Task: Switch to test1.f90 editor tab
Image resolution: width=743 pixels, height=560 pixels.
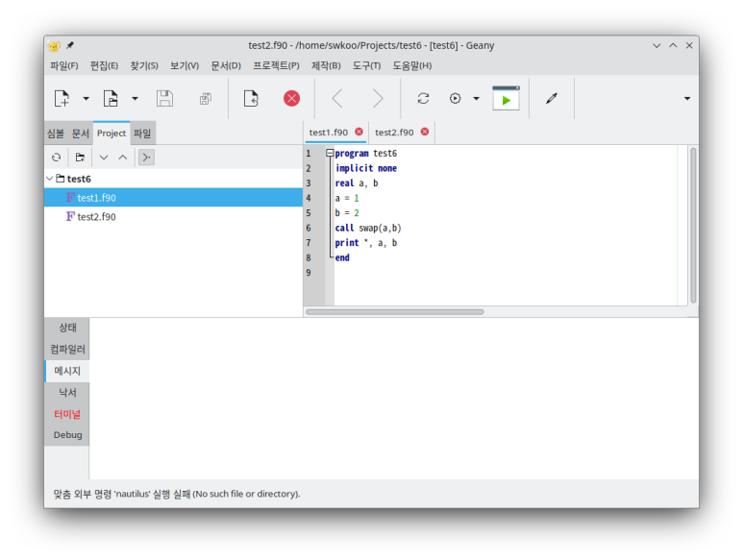Action: coord(329,133)
